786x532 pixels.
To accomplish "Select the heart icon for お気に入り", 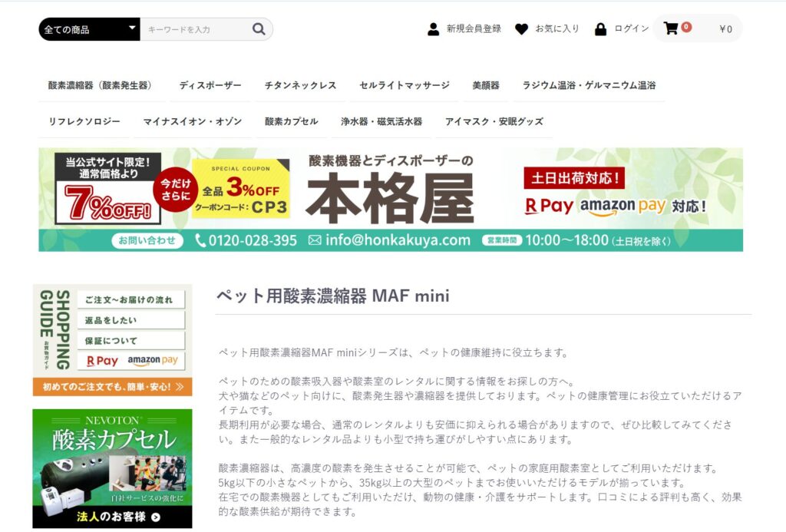I will 523,28.
